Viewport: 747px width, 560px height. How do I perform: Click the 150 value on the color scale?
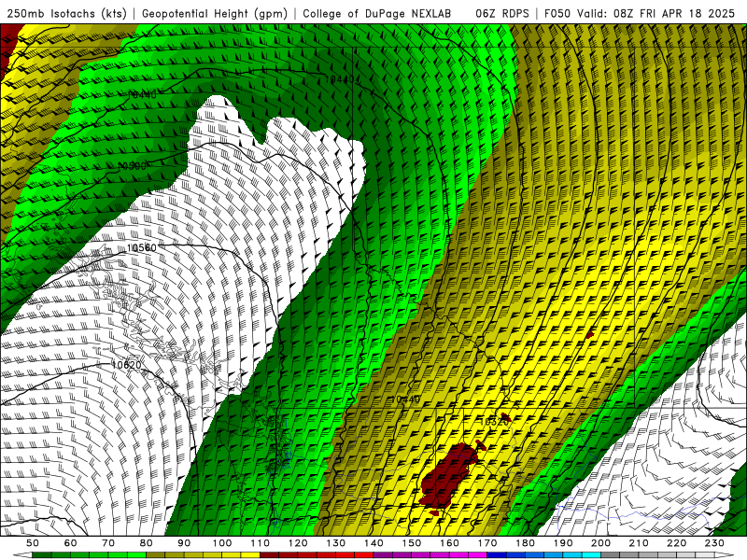[412, 543]
